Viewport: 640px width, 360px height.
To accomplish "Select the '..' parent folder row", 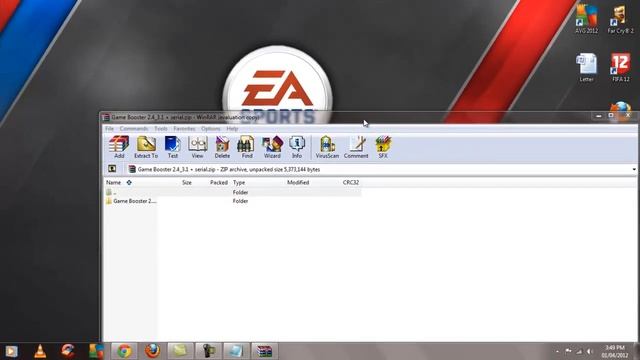I will click(233, 192).
